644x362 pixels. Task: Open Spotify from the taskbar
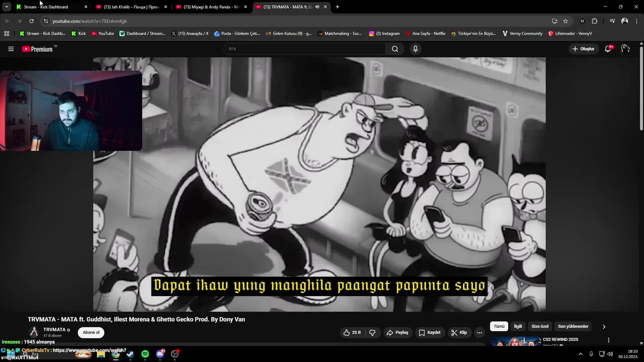pos(145,354)
